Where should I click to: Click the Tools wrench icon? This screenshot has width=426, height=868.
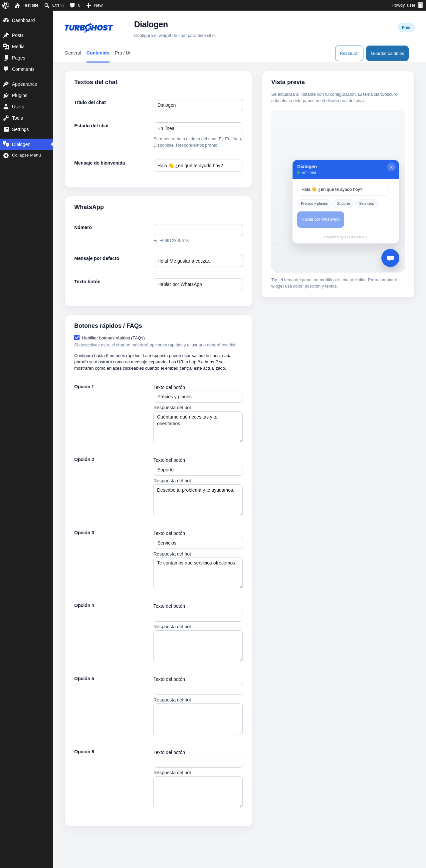(x=6, y=118)
